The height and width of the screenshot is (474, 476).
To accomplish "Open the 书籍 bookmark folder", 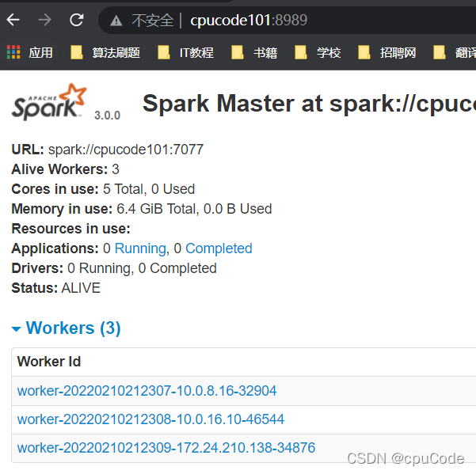I will pyautogui.click(x=254, y=52).
